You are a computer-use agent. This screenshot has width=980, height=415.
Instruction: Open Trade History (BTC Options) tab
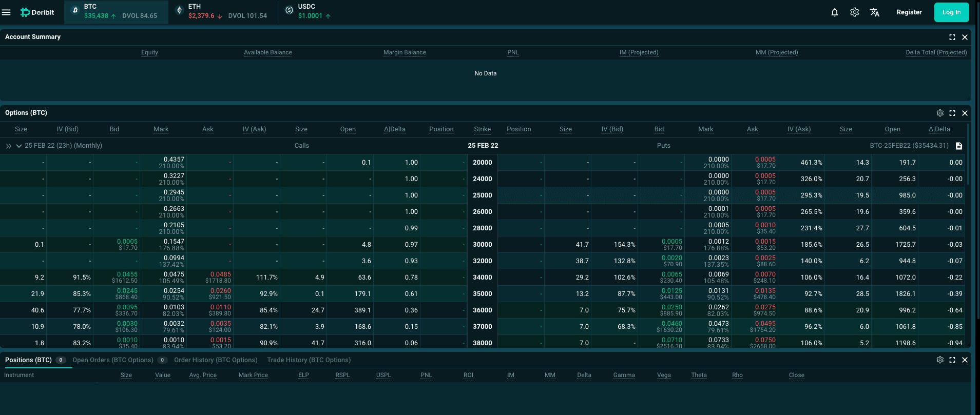(309, 360)
